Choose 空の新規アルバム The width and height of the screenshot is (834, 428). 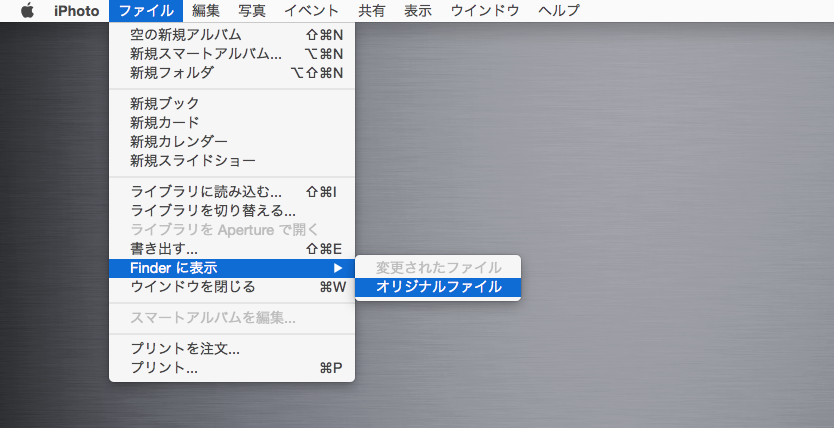[232, 35]
